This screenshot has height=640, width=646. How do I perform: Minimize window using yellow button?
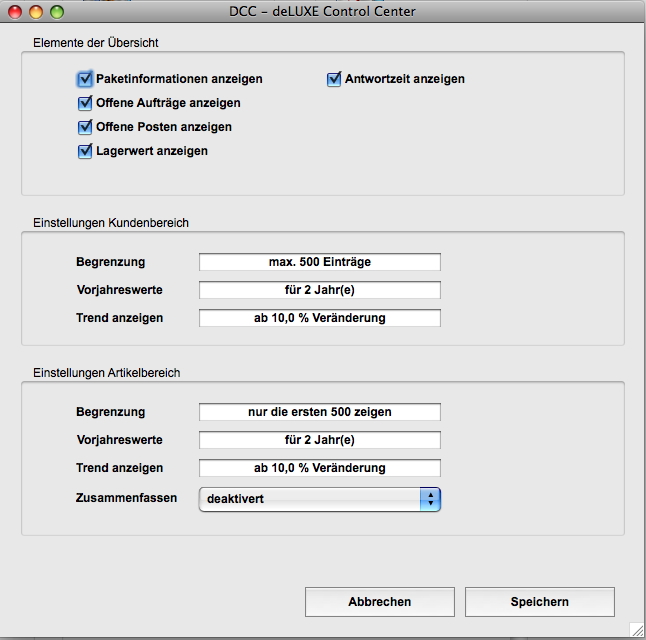tap(36, 12)
